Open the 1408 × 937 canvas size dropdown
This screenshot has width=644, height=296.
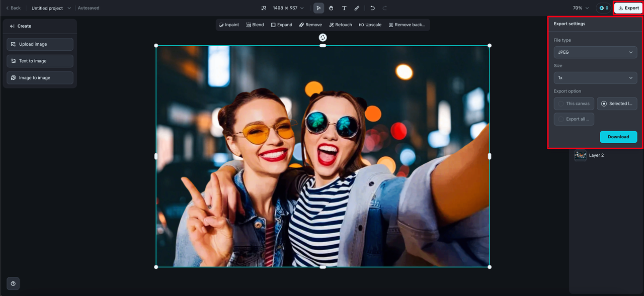(x=288, y=8)
